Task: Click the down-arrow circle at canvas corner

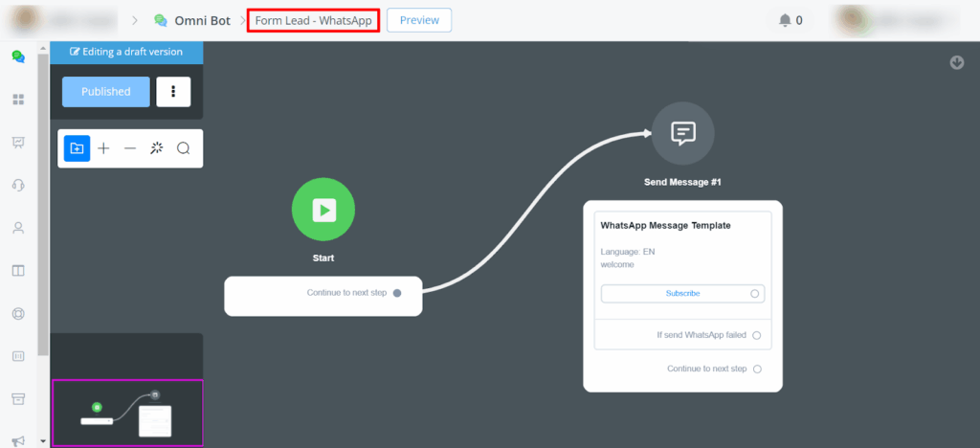Action: 957,62
